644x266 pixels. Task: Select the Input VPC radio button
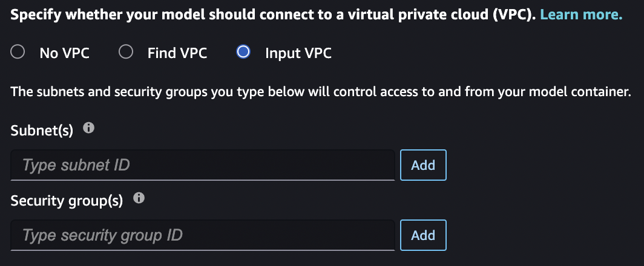pyautogui.click(x=243, y=53)
